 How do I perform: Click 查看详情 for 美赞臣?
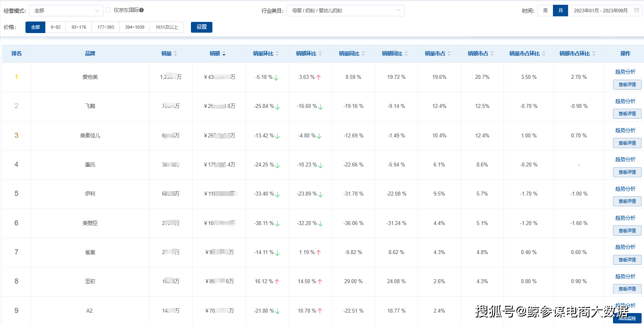(627, 231)
